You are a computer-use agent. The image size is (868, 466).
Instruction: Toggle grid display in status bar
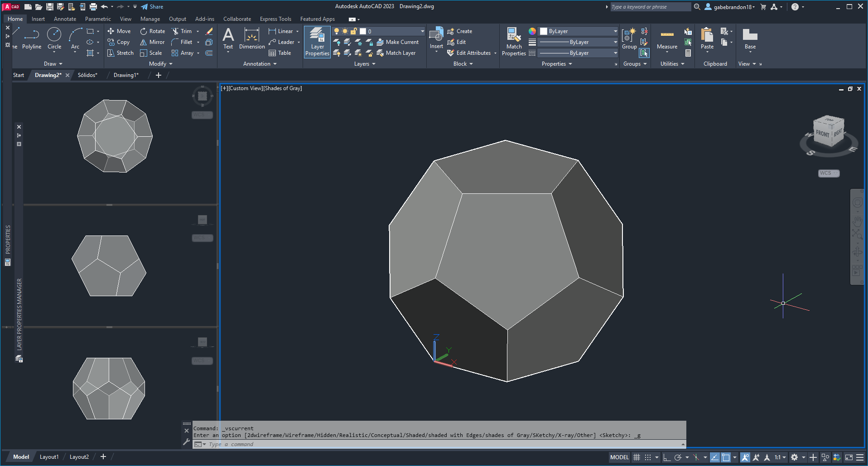tap(637, 457)
